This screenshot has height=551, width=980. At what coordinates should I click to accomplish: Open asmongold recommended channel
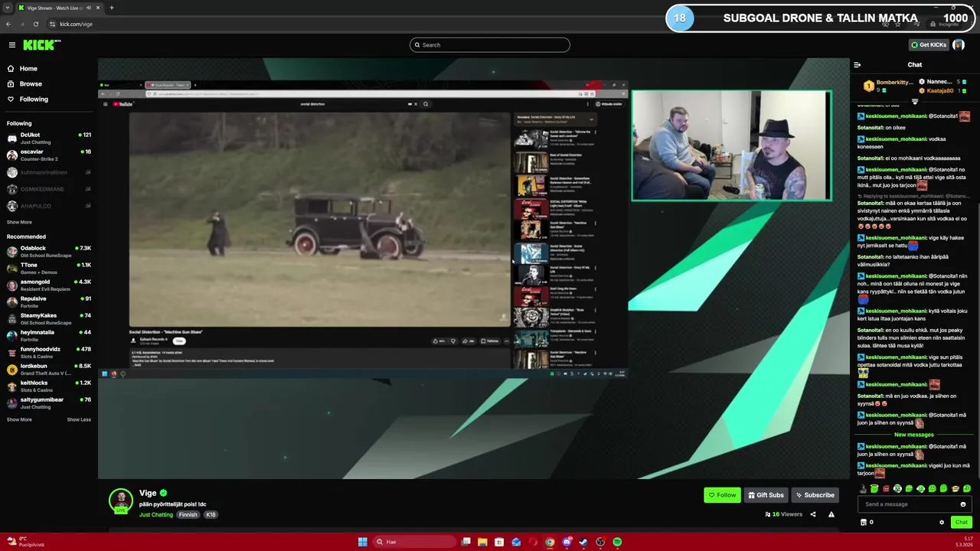[49, 285]
